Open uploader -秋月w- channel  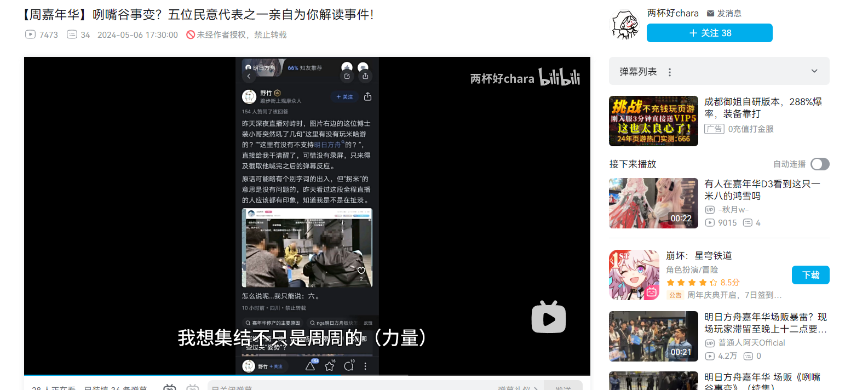pyautogui.click(x=727, y=209)
